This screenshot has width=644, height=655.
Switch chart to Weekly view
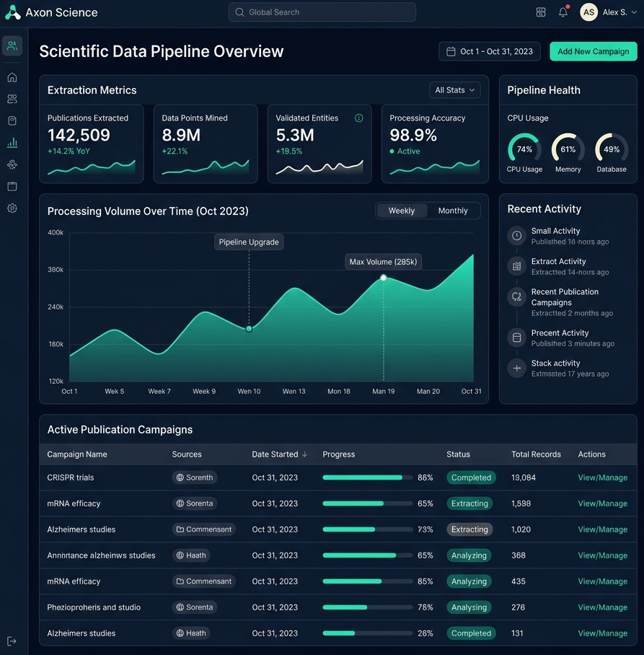[x=402, y=211]
